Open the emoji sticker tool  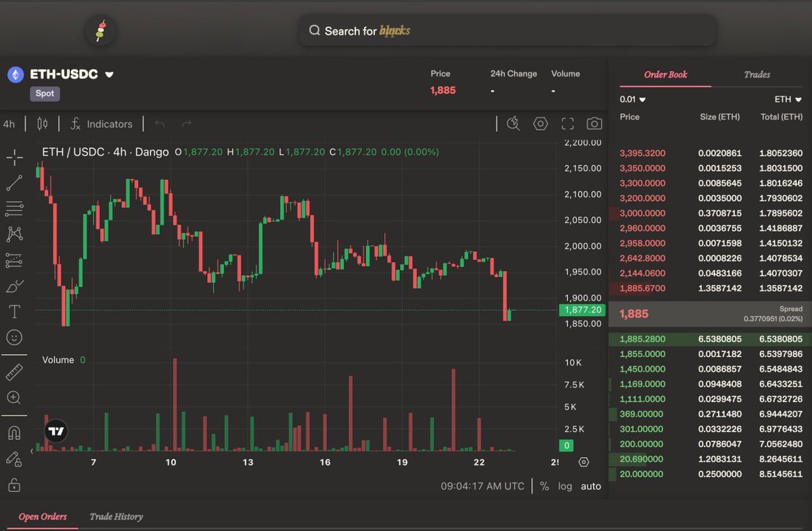coord(14,337)
